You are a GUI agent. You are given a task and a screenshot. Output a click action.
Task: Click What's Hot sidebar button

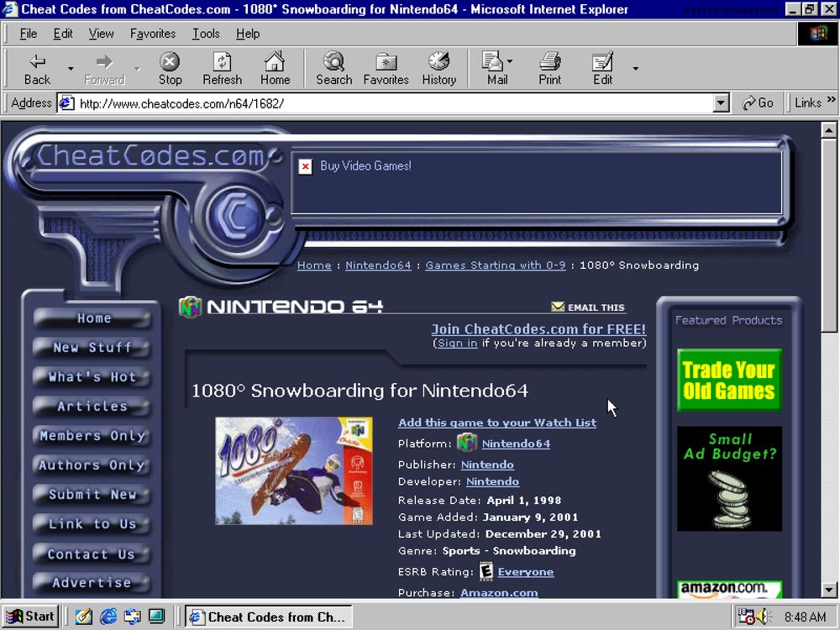coord(92,377)
